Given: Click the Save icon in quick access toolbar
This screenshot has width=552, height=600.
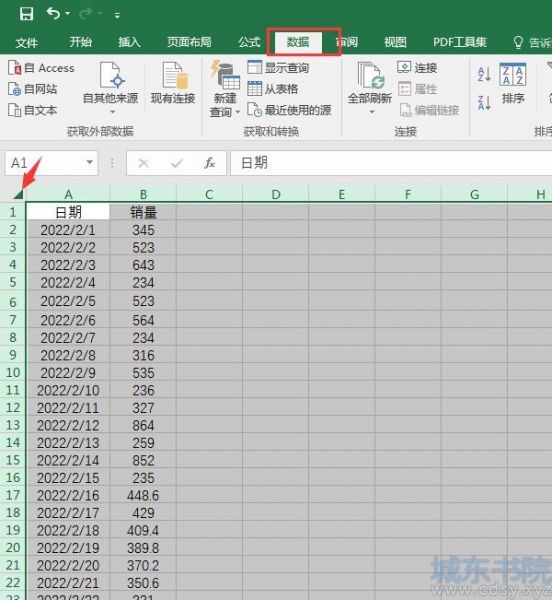Looking at the screenshot, I should pyautogui.click(x=26, y=14).
